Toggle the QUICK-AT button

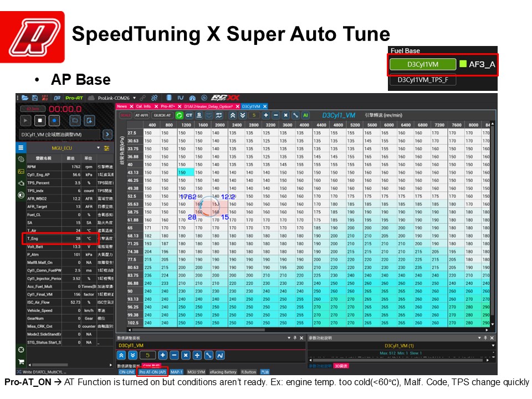(162, 115)
